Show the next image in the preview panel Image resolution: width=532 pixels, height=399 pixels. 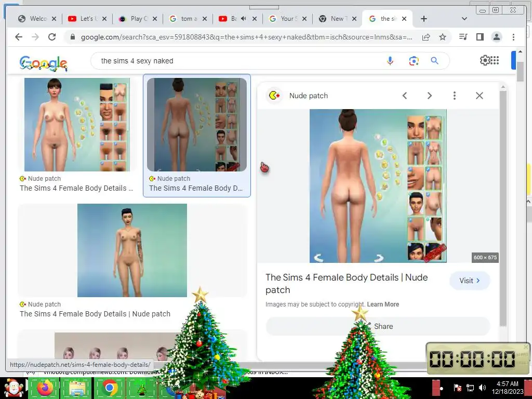click(x=430, y=96)
